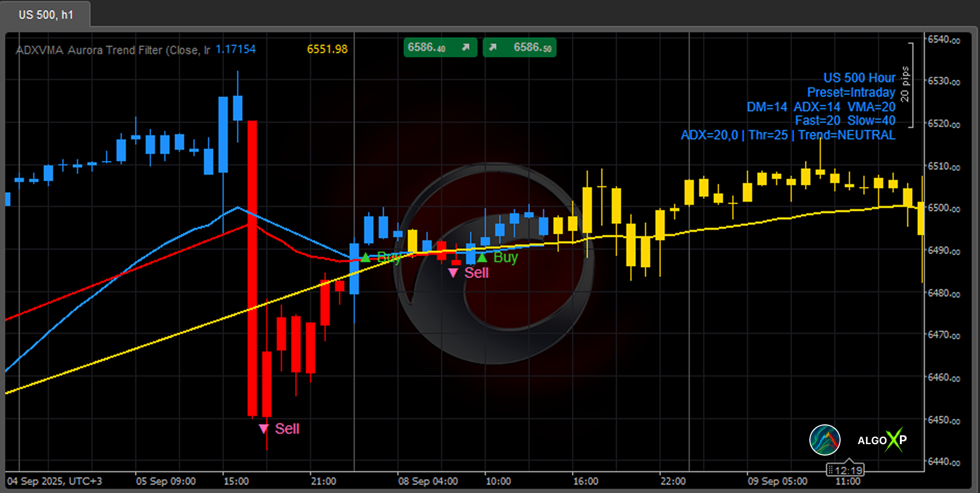Viewport: 980px width, 493px height.
Task: Click the circular aurora indicator logo
Action: 824,440
